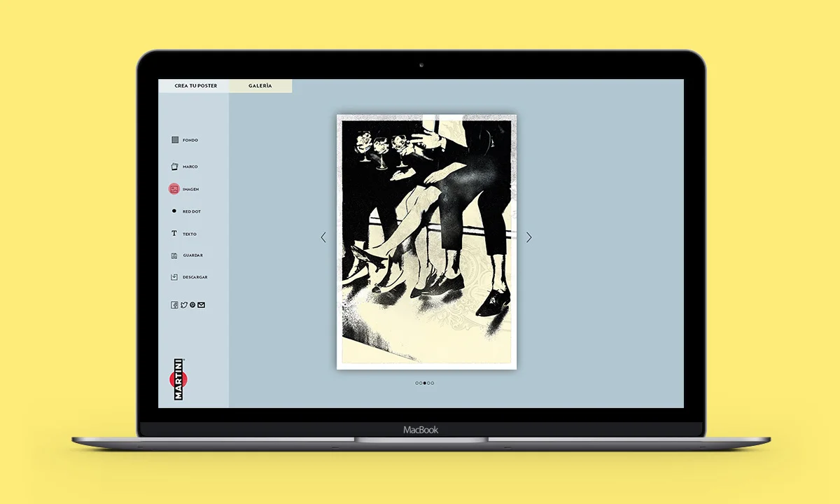Choose the Red Dot black circle icon

[174, 211]
